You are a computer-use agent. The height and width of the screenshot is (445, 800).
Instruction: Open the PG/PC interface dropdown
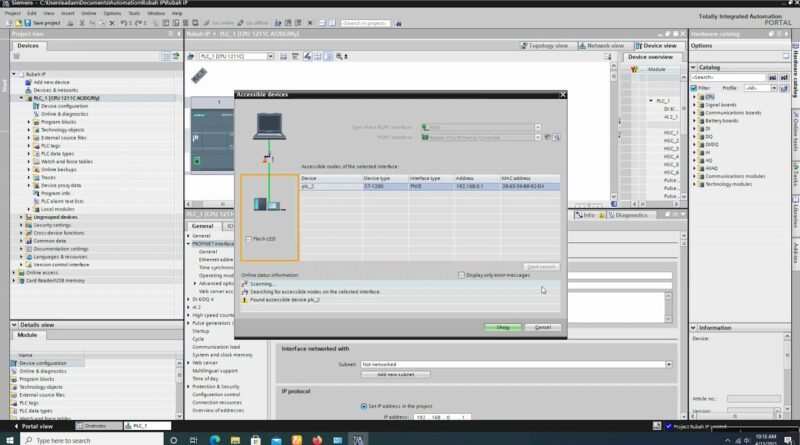pos(538,137)
